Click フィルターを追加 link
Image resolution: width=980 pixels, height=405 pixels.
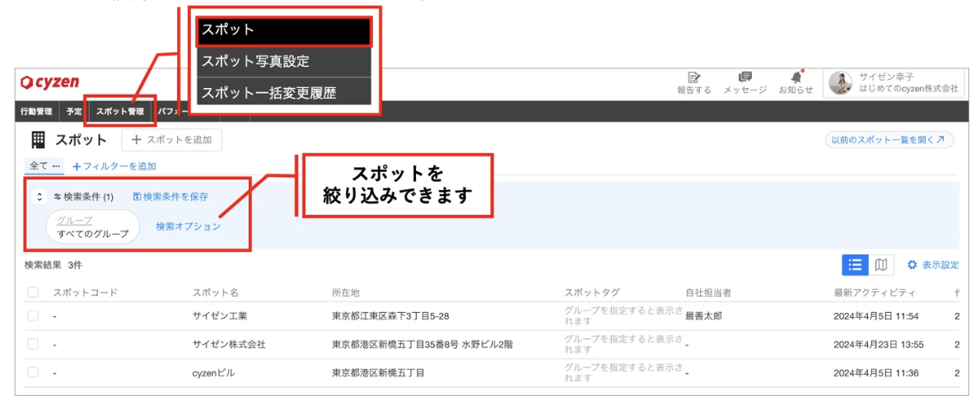[114, 166]
